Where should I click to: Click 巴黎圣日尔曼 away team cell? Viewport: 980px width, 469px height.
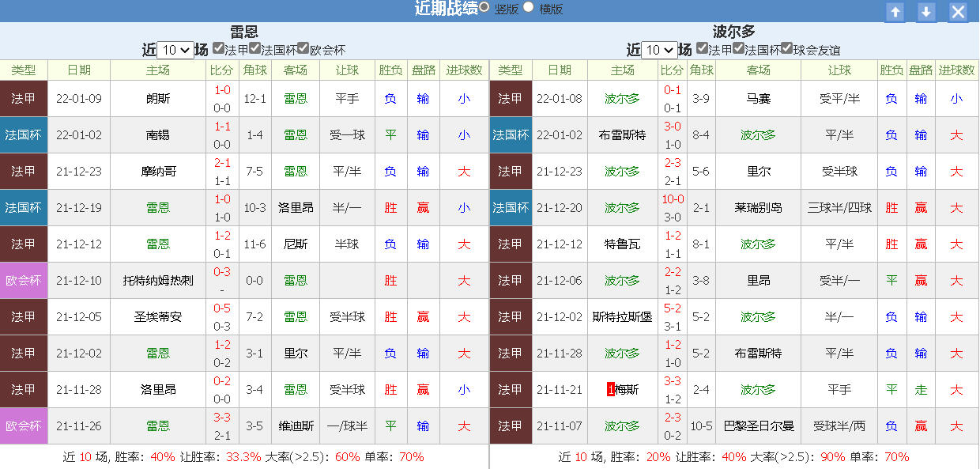[x=759, y=426]
